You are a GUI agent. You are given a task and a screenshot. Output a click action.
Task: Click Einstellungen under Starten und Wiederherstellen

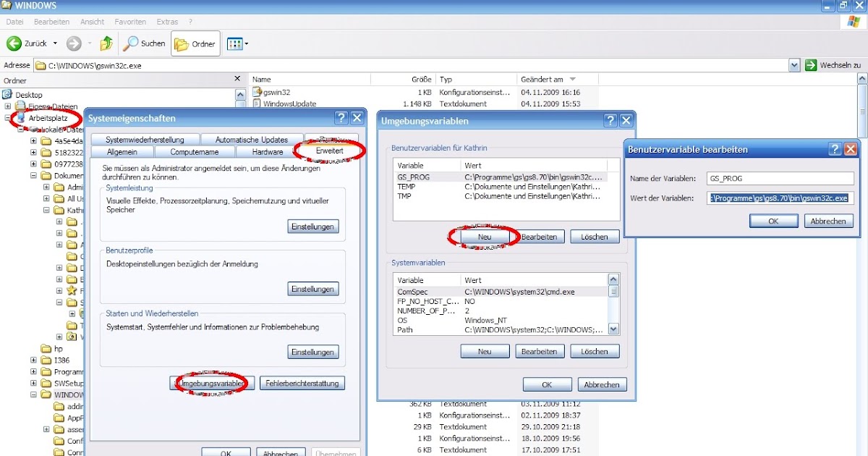313,352
